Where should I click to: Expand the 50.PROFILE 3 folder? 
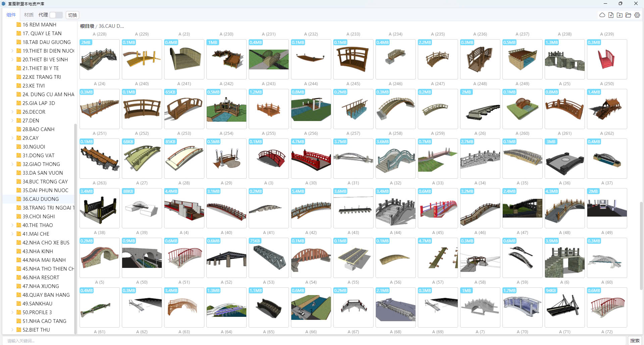tap(12, 312)
